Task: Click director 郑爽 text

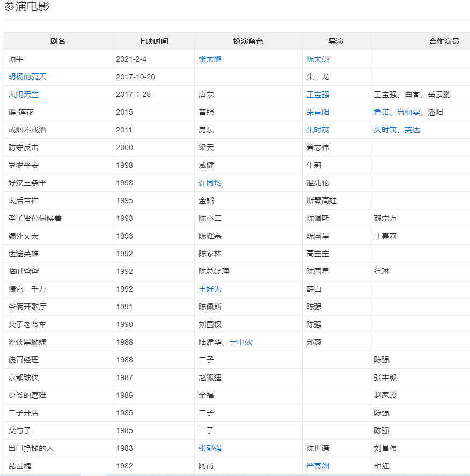Action: [x=314, y=342]
